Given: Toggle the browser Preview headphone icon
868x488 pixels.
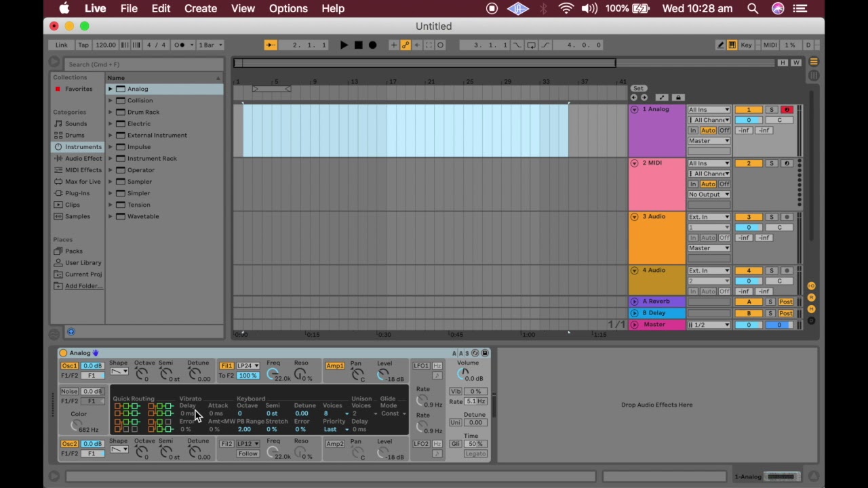Looking at the screenshot, I should (x=71, y=331).
